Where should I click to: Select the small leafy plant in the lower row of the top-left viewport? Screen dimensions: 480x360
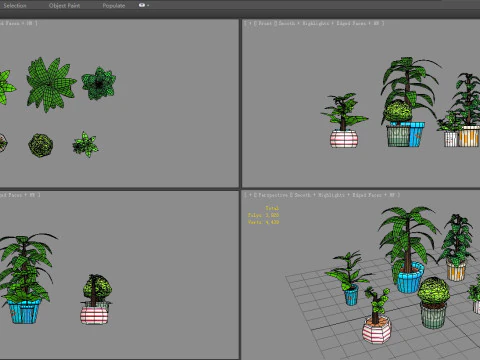click(x=85, y=144)
